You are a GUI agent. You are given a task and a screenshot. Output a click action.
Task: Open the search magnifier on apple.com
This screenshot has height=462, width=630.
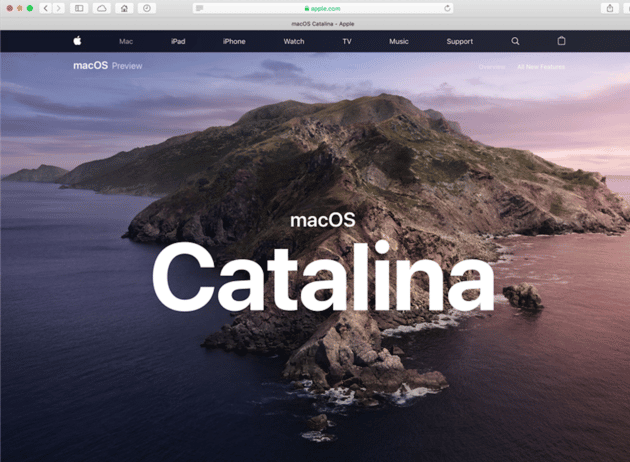click(x=515, y=41)
